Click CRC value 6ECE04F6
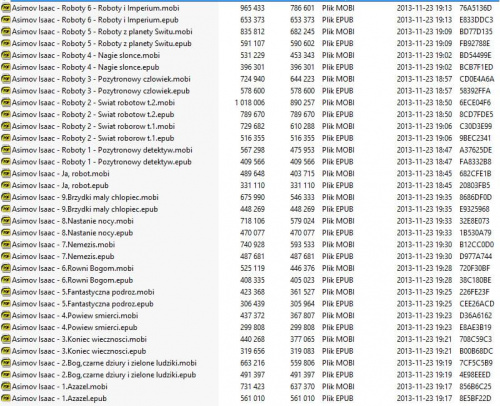 [x=475, y=103]
